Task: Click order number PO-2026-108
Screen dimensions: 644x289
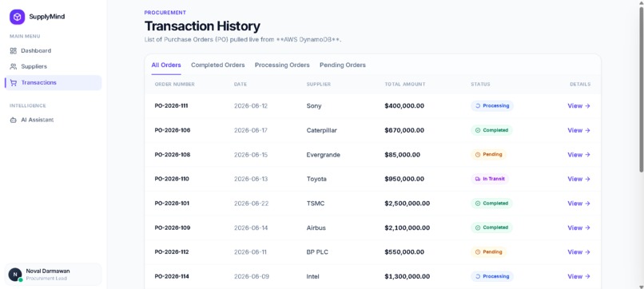Action: coord(173,155)
